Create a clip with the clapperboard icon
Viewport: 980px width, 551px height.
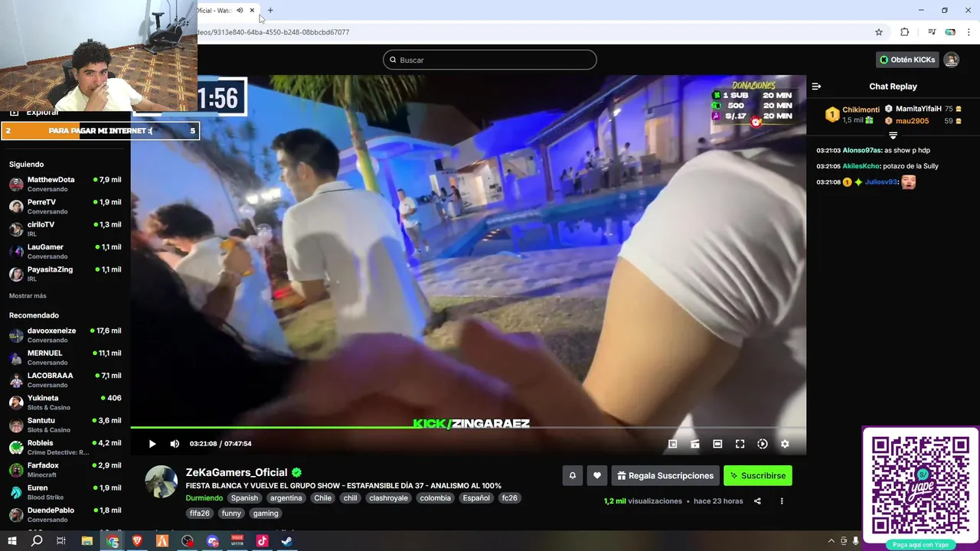coord(695,444)
